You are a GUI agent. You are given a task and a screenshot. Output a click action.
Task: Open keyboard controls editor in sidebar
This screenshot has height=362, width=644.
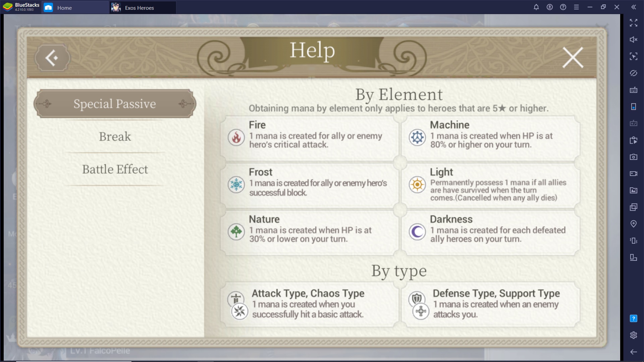(633, 90)
